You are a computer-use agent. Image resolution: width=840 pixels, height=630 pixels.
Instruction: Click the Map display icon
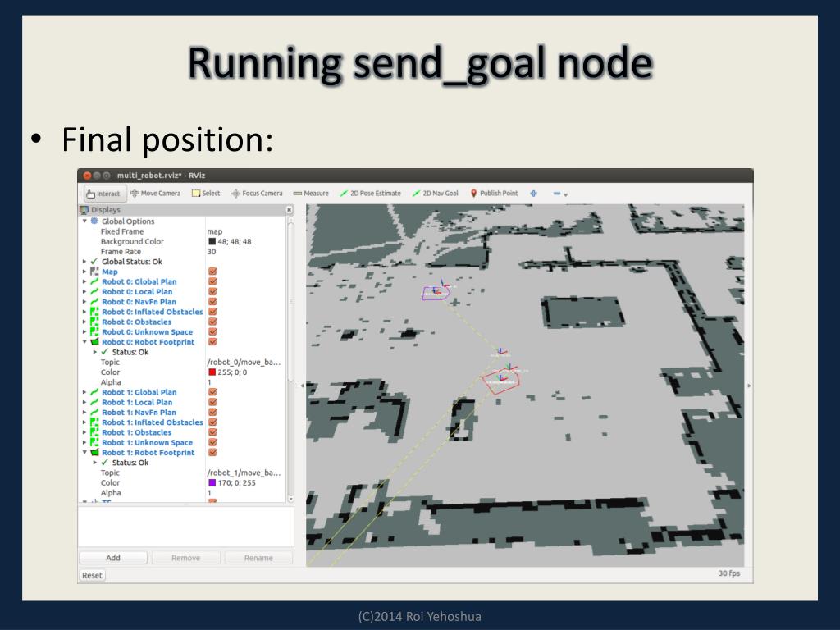pyautogui.click(x=95, y=272)
